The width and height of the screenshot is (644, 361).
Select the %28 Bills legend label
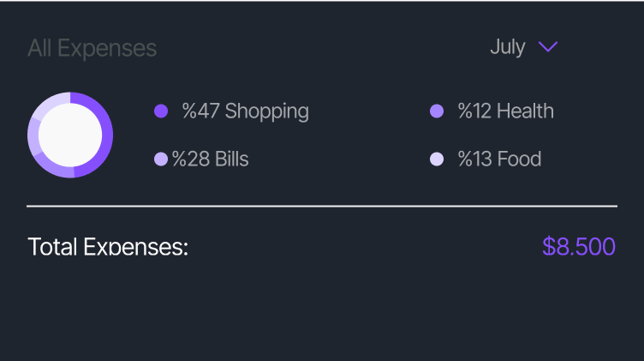tap(211, 159)
